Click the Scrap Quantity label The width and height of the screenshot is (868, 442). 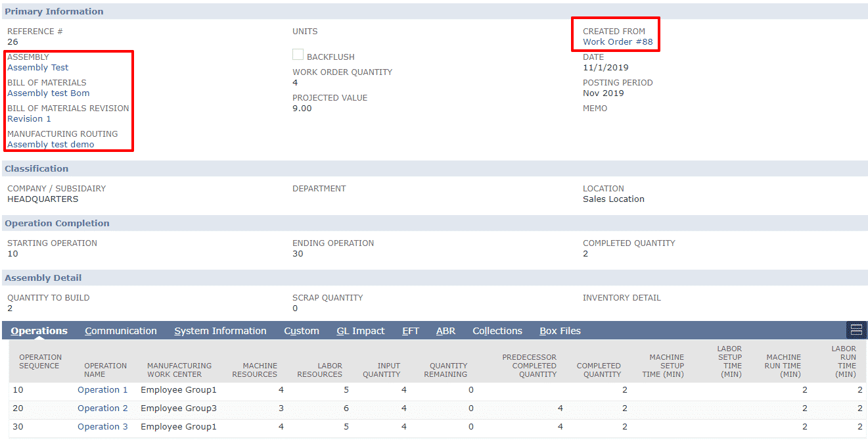tap(329, 298)
